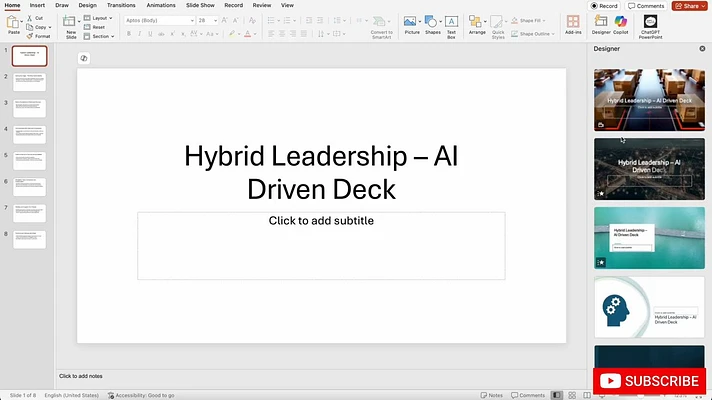Open the Arrange tools
This screenshot has height=400, width=712.
click(x=475, y=25)
